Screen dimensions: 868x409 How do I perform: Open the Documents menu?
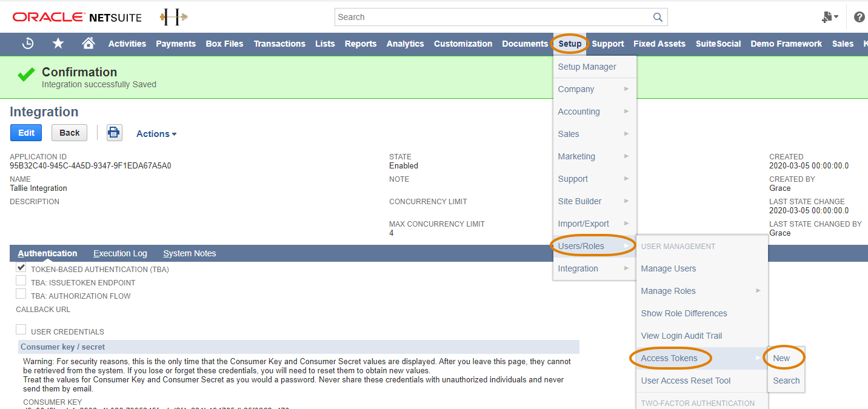tap(525, 44)
